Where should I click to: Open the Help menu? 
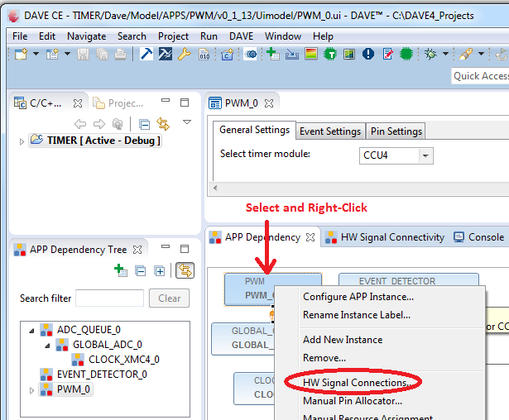[x=323, y=36]
